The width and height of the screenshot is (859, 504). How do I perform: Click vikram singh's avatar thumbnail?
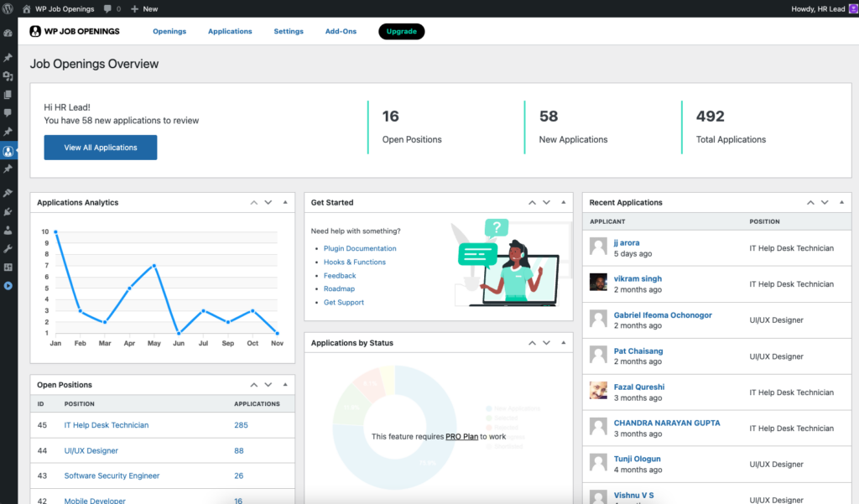[x=598, y=283]
